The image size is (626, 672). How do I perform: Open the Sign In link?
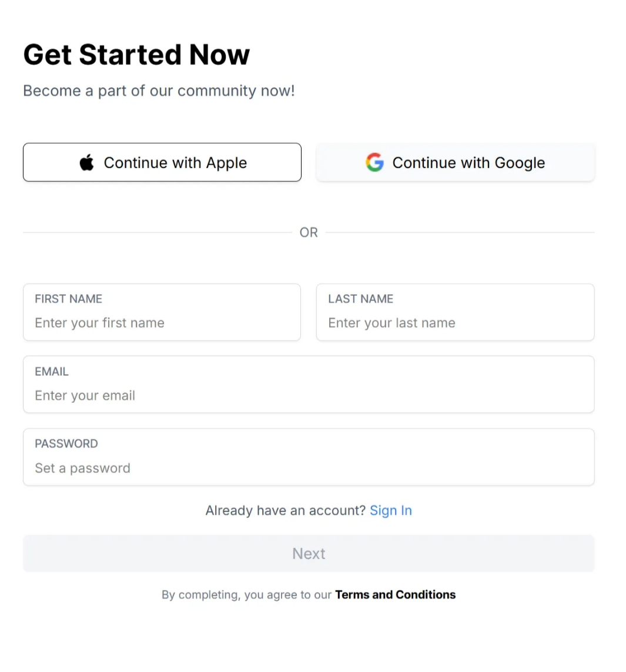coord(391,510)
